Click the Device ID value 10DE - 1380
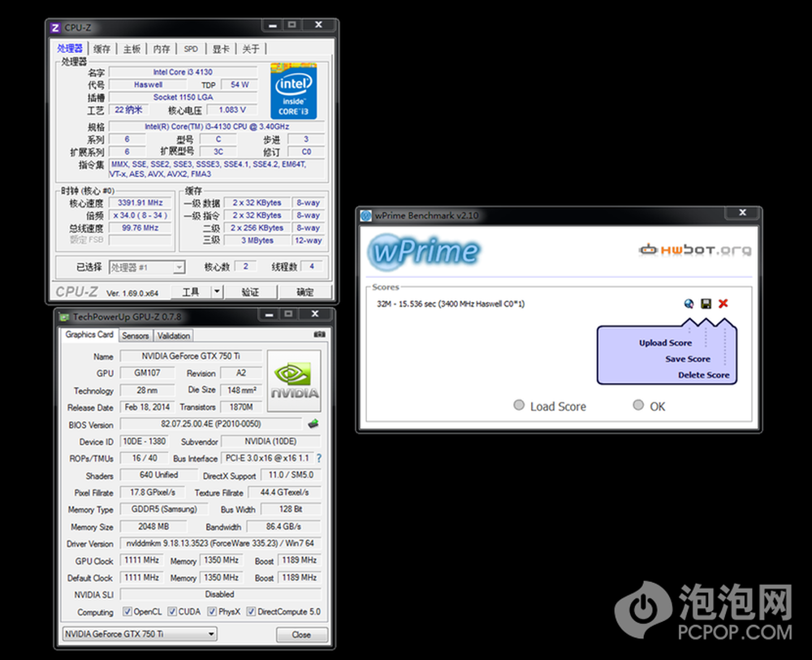 click(x=144, y=441)
